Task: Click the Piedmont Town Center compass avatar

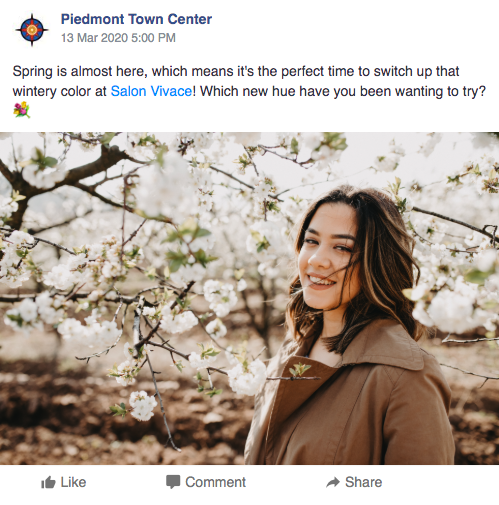Action: tap(32, 30)
